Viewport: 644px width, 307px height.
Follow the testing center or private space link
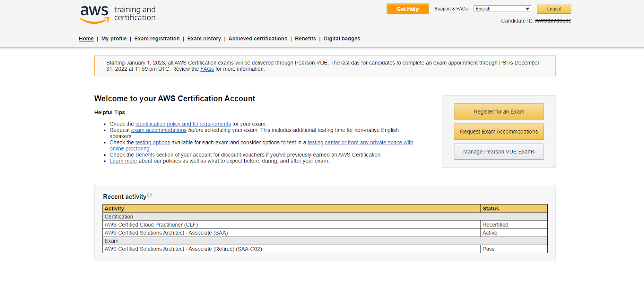360,142
